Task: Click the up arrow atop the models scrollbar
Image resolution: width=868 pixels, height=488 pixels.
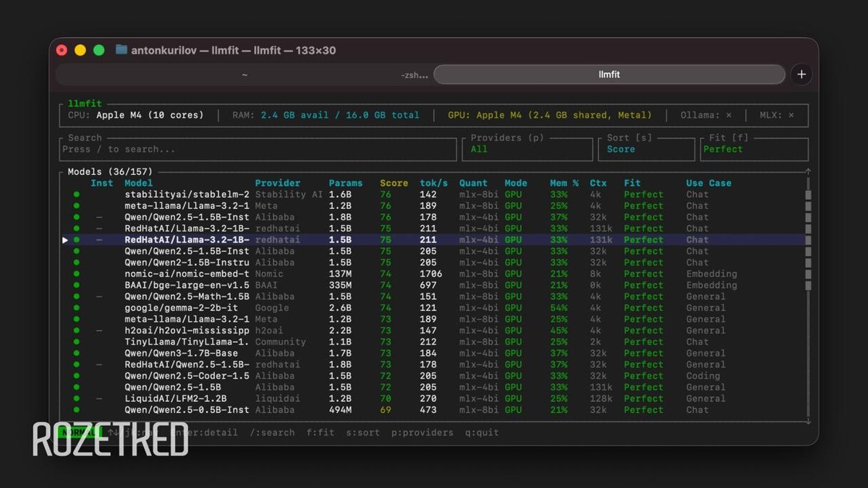Action: pos(808,172)
